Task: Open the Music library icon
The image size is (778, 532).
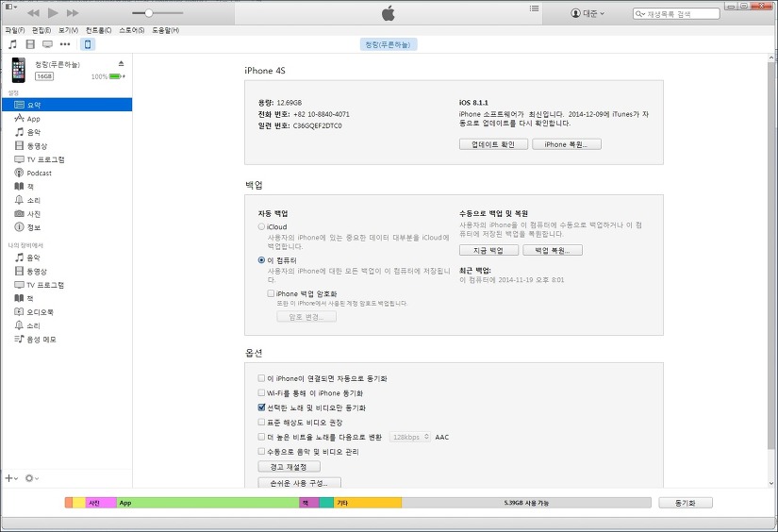Action: click(x=13, y=44)
